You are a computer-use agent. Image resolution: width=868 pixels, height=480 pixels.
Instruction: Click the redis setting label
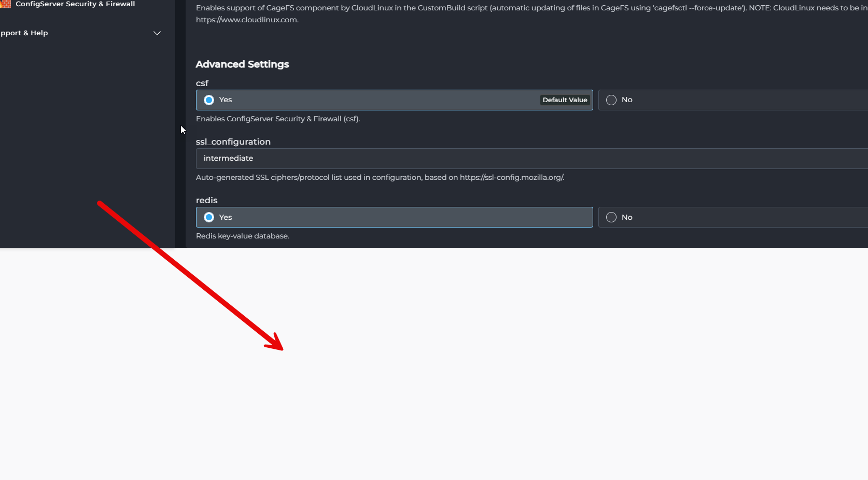pyautogui.click(x=207, y=200)
